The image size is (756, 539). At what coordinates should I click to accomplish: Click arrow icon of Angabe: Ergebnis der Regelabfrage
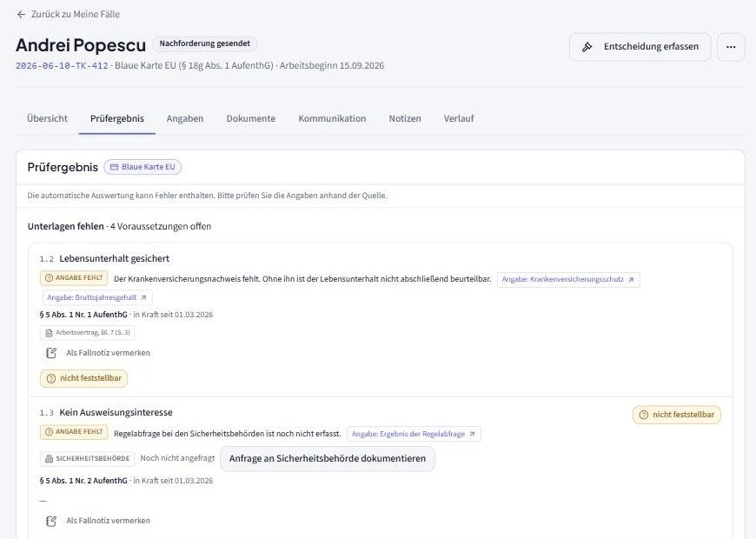(472, 435)
